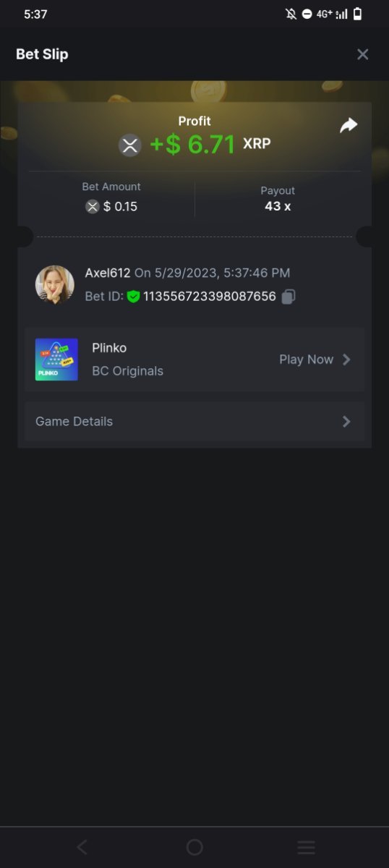Screen dimensions: 389x868
Task: Tap the Bet ID number text
Action: pos(210,297)
